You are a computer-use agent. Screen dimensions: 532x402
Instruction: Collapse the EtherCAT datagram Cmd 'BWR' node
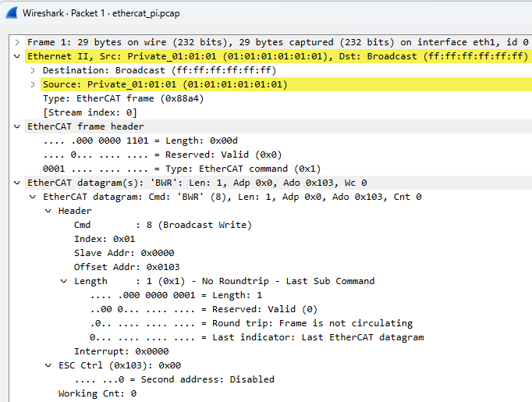[x=33, y=197]
